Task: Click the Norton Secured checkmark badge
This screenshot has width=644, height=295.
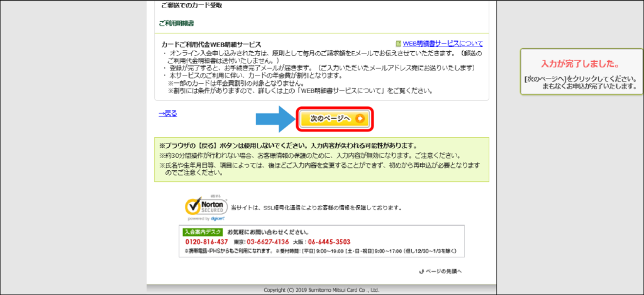Action: pyautogui.click(x=206, y=206)
